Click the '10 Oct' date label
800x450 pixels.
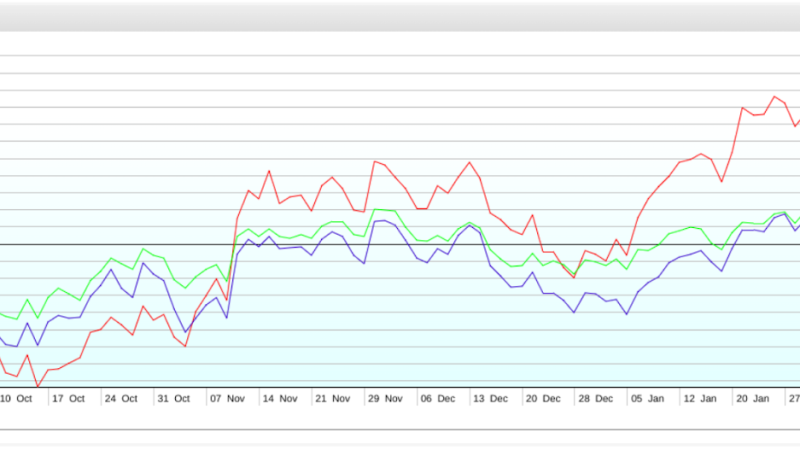[16, 398]
